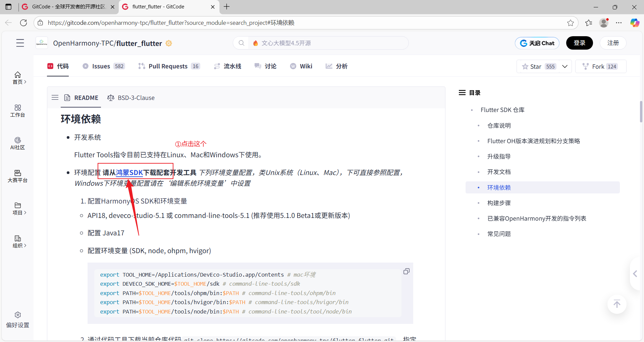Image resolution: width=644 pixels, height=342 pixels.
Task: Open the Issues tab
Action: (104, 66)
